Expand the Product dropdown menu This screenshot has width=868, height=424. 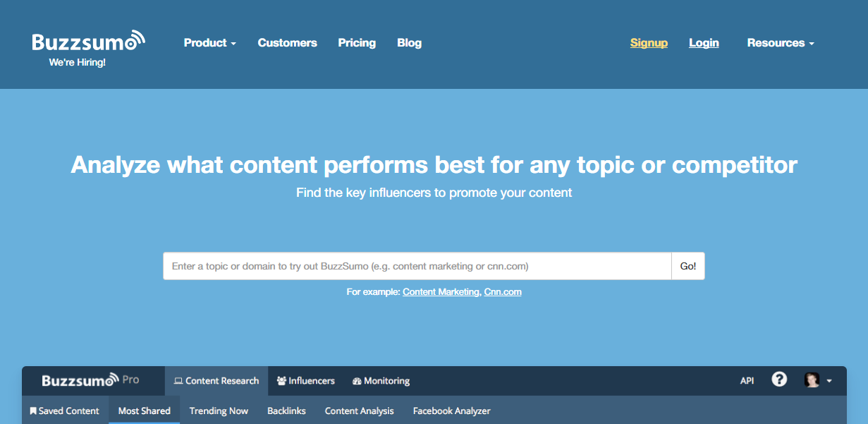pyautogui.click(x=209, y=43)
